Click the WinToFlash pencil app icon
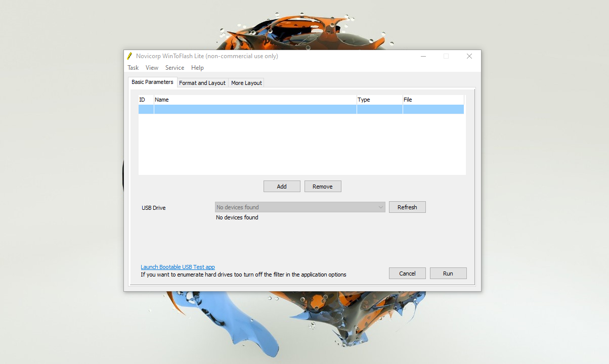 click(129, 56)
